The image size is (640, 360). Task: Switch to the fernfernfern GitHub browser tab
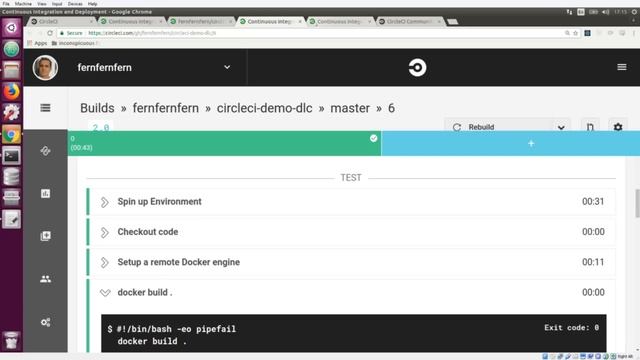click(201, 21)
